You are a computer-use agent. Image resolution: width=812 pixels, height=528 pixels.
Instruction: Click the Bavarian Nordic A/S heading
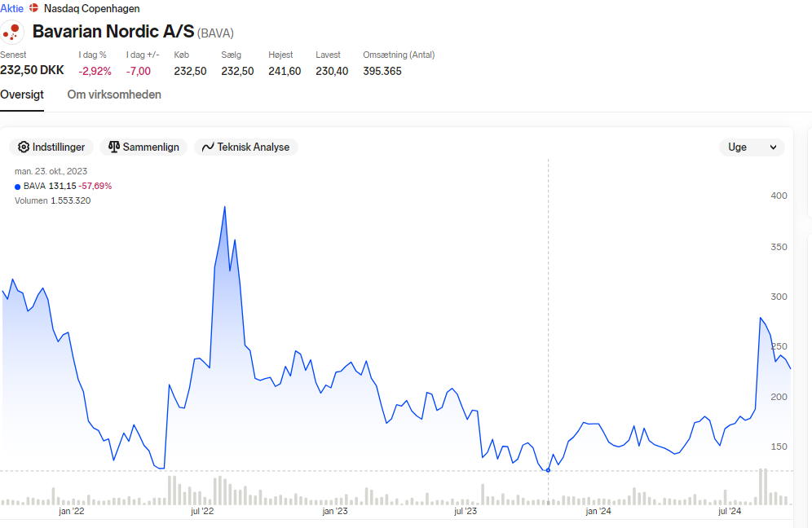[x=113, y=32]
